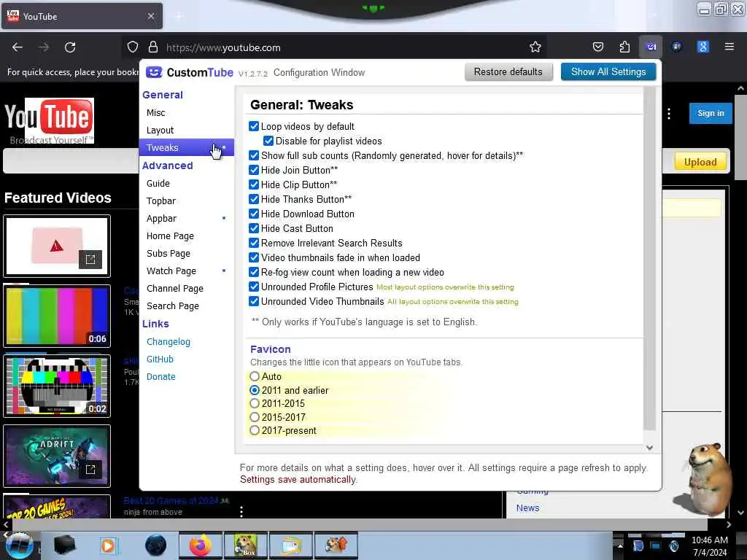The image size is (747, 560).
Task: Click the black cube taskbar icon
Action: click(x=64, y=545)
